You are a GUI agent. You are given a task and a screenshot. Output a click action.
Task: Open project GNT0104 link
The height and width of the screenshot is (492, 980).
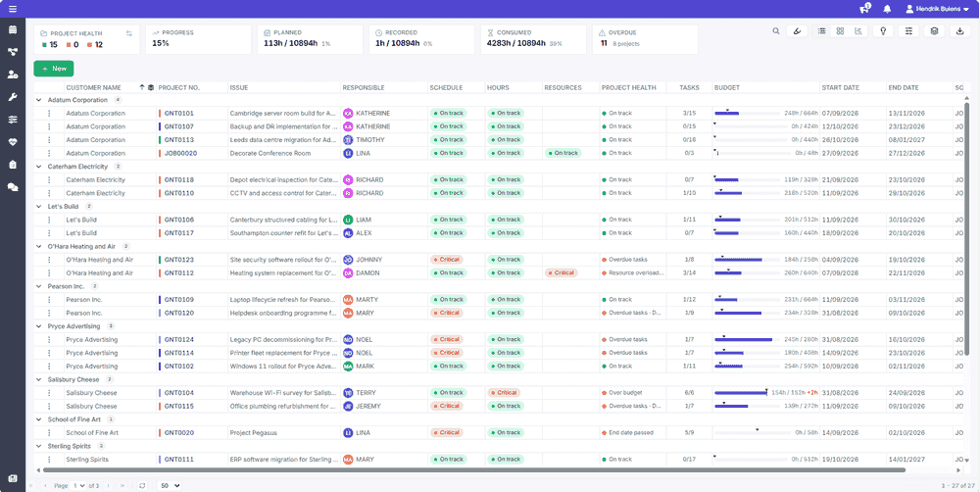coord(178,393)
